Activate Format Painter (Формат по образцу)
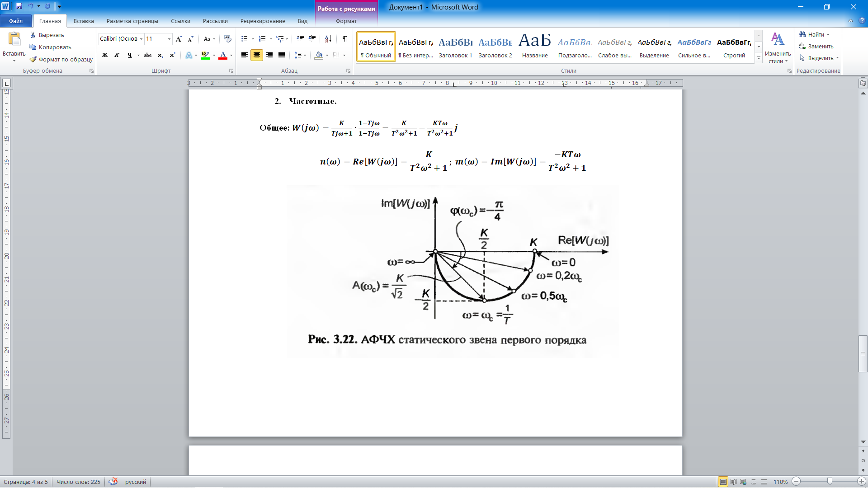Image resolution: width=868 pixels, height=488 pixels. (61, 59)
